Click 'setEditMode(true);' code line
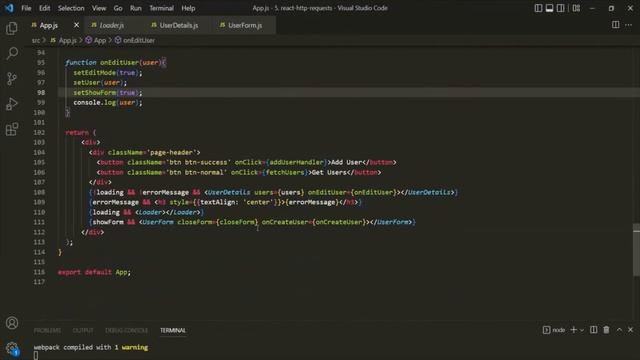The image size is (640, 360). click(x=108, y=73)
